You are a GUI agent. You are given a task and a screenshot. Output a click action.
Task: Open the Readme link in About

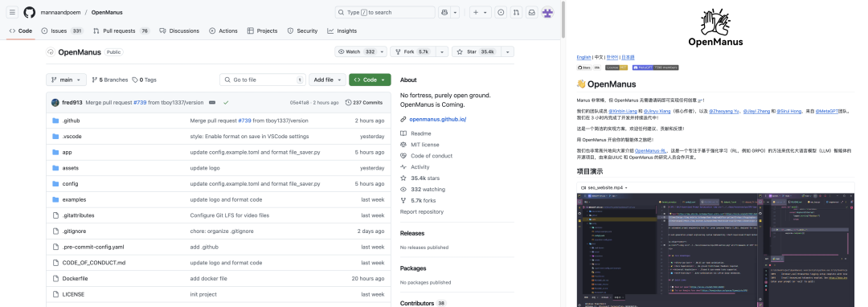tap(420, 133)
